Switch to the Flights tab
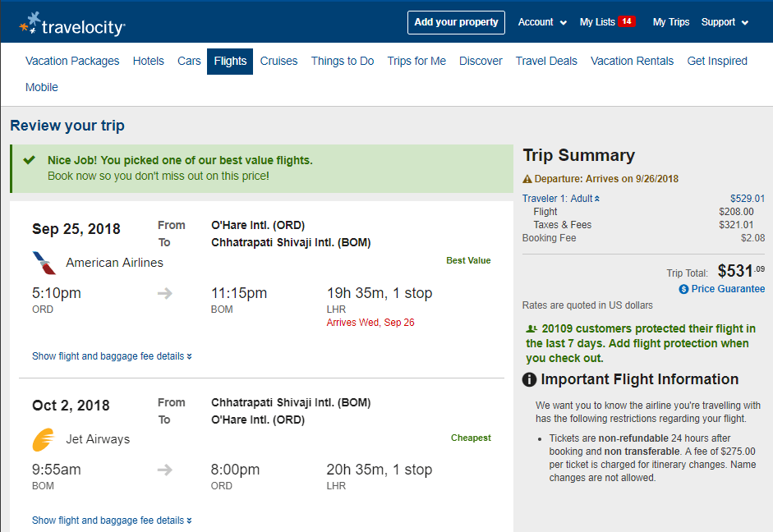The image size is (773, 532). tap(230, 61)
